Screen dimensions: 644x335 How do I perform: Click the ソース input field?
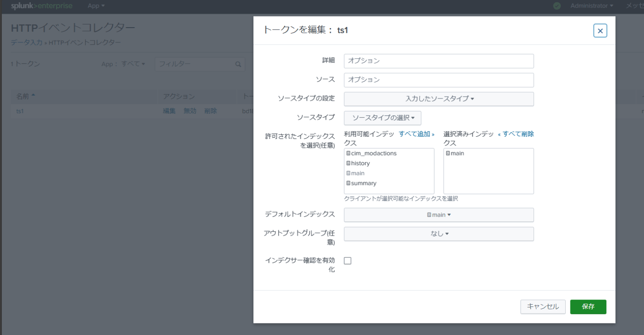tap(439, 80)
